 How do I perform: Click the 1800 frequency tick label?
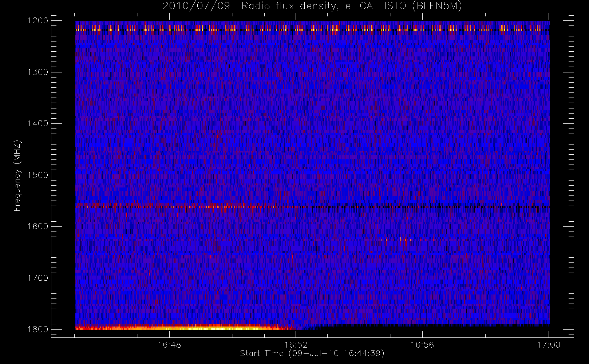click(38, 329)
